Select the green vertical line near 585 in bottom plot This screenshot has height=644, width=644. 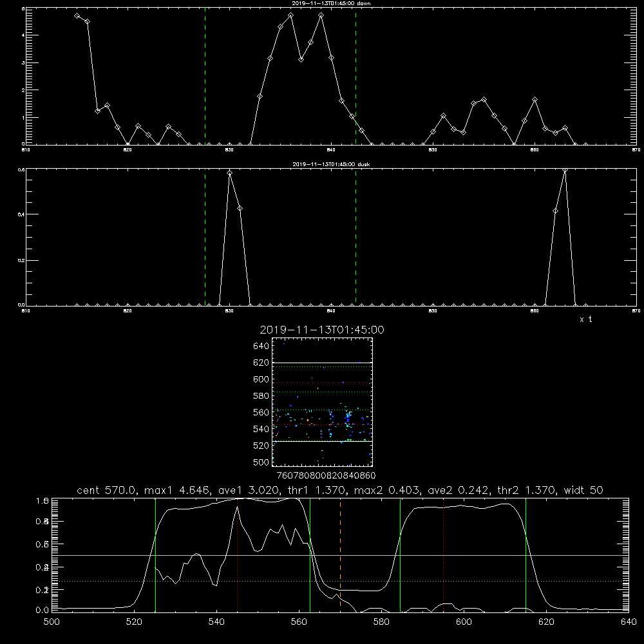[400, 554]
